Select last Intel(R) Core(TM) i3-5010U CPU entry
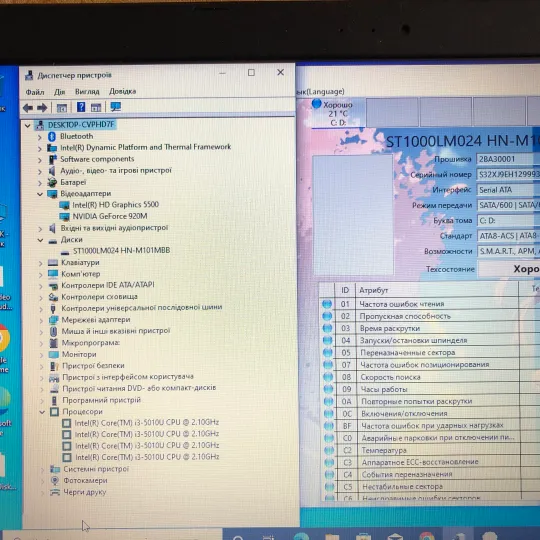Screen dimensions: 540x540 pos(147,457)
